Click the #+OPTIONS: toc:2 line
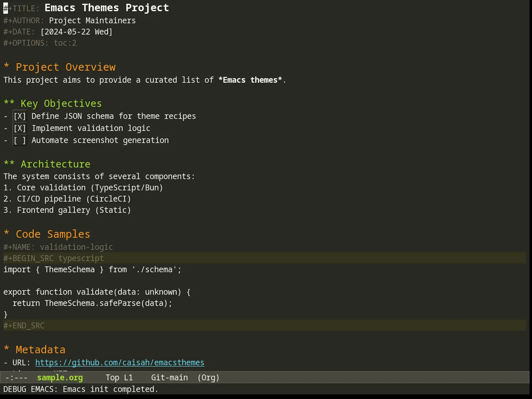The height and width of the screenshot is (399, 532). click(40, 43)
